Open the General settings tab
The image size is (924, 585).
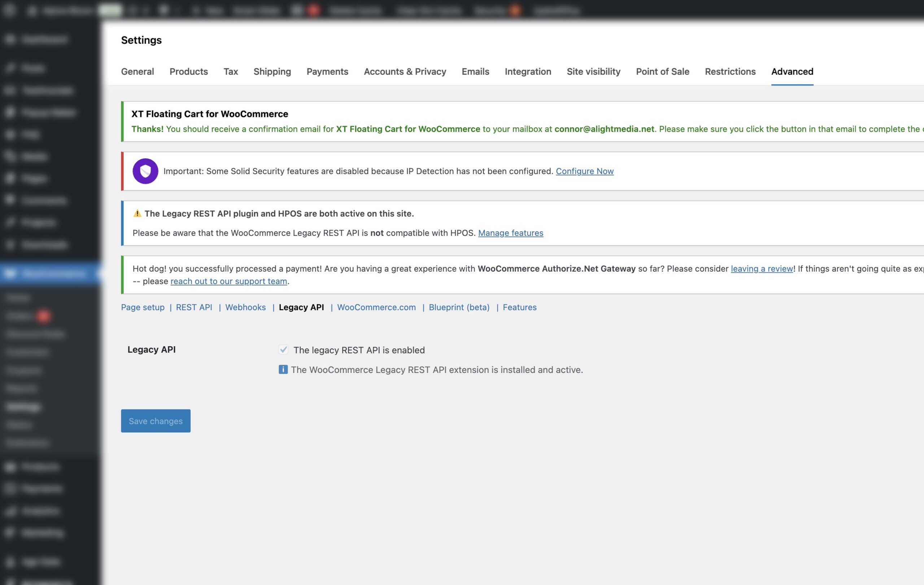(x=138, y=71)
